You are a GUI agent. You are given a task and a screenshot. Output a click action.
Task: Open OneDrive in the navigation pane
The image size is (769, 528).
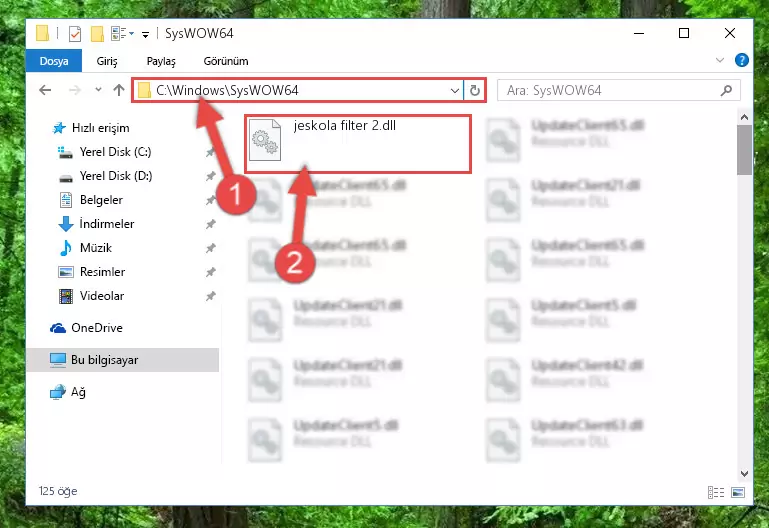tap(86, 327)
